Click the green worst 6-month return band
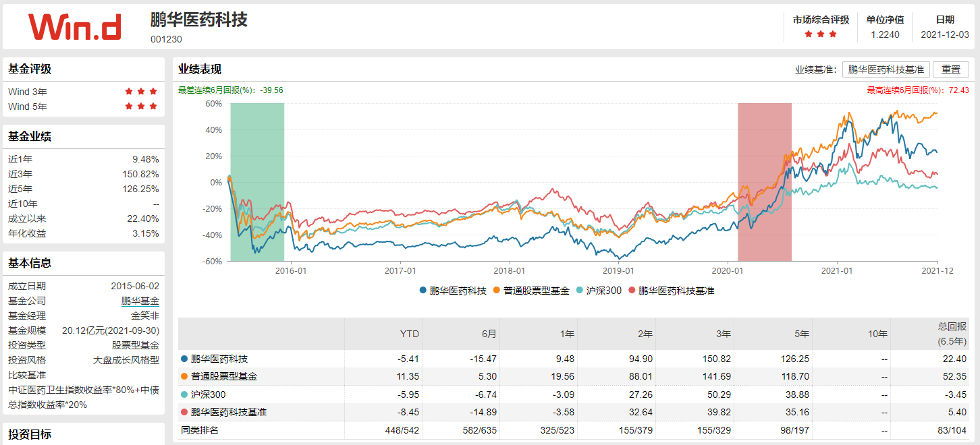Image resolution: width=980 pixels, height=445 pixels. pos(257,182)
